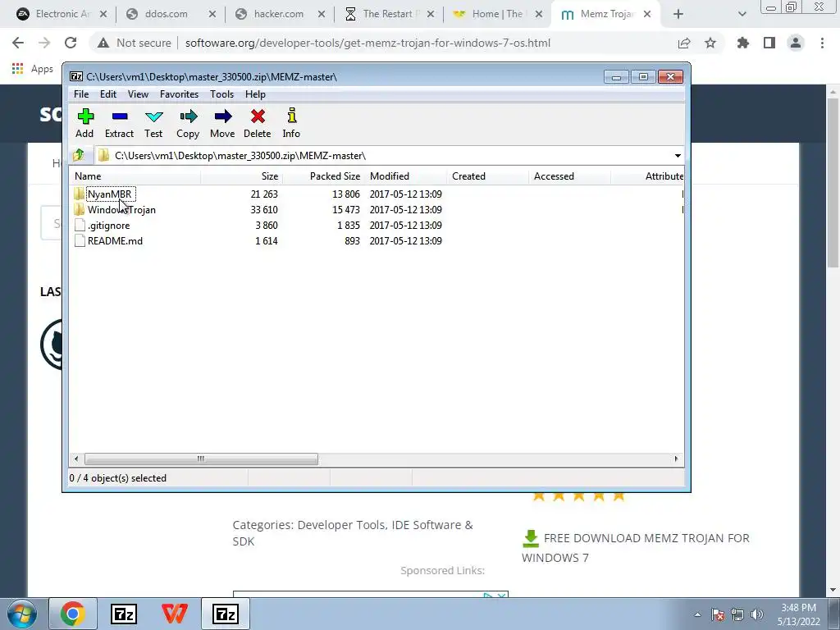The height and width of the screenshot is (630, 840).
Task: Select the README.md file icon
Action: [x=80, y=240]
